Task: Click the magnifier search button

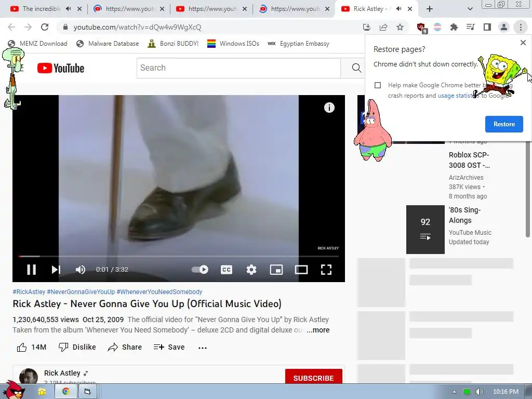Action: click(356, 68)
